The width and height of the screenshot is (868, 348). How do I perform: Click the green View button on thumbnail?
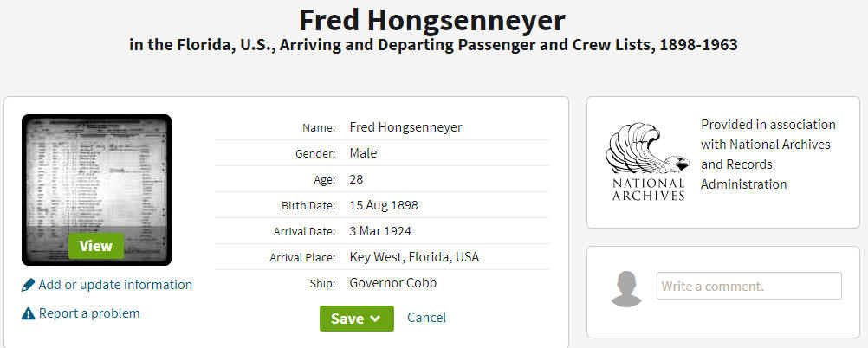[x=96, y=246]
